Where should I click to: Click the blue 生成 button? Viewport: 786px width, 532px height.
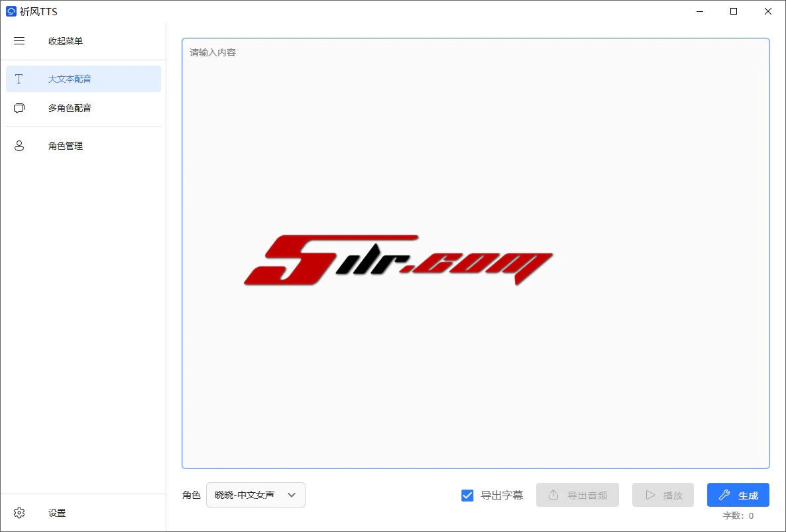738,495
